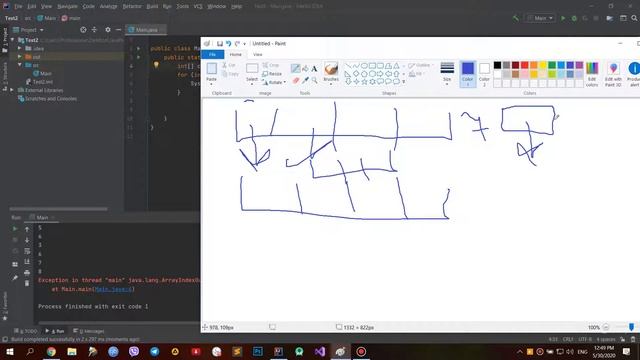Viewport: 640px width, 360px height.
Task: Click the Paint zoom slider handle
Action: click(x=631, y=327)
